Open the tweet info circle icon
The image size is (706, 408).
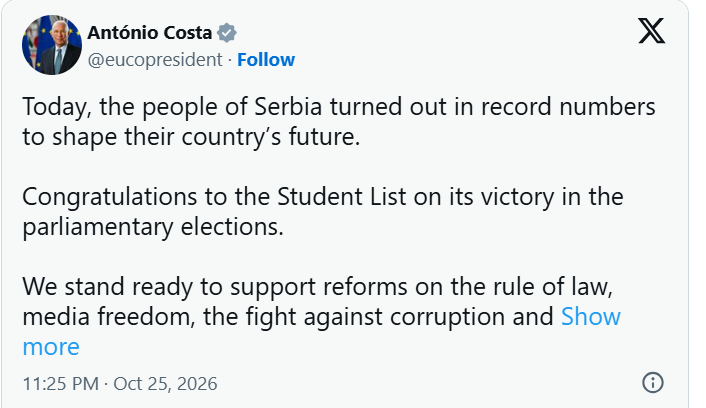click(652, 382)
